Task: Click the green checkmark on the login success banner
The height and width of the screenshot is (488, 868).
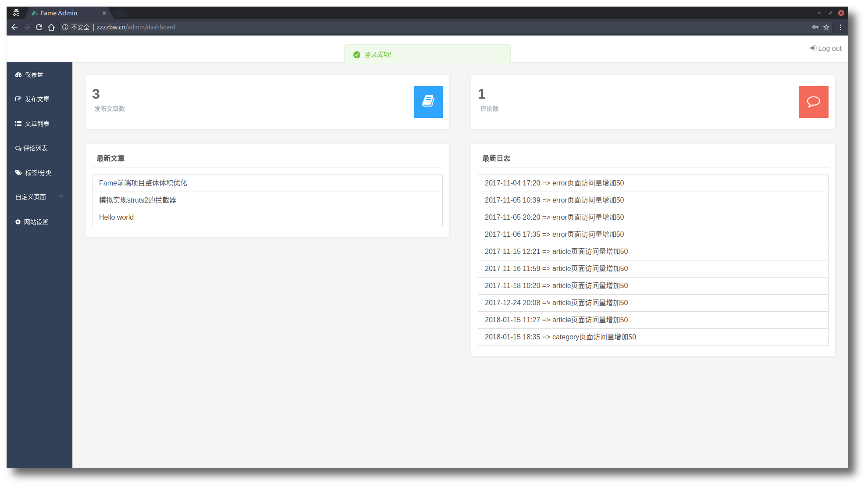Action: [x=356, y=54]
